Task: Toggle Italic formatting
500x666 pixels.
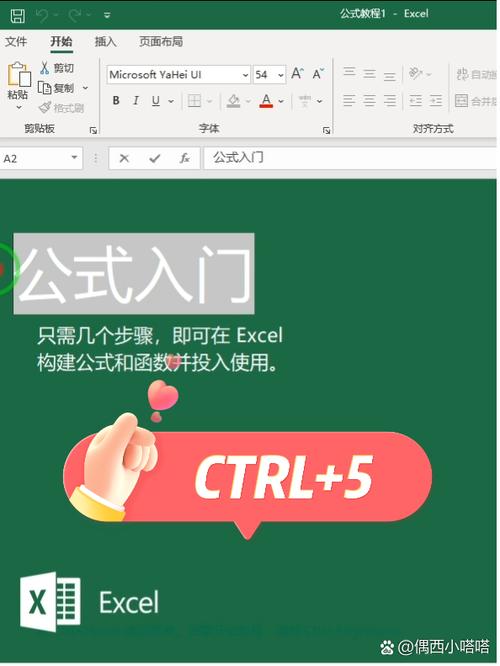Action: pyautogui.click(x=136, y=101)
